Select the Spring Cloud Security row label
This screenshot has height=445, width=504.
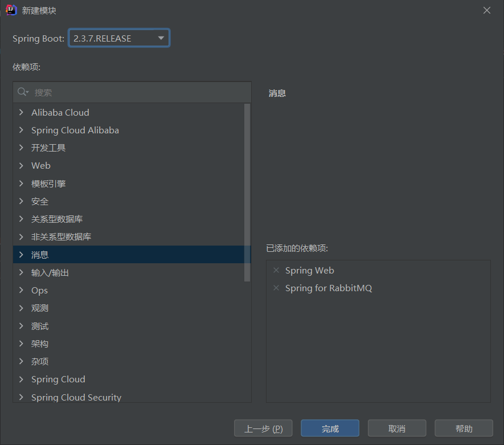(76, 397)
